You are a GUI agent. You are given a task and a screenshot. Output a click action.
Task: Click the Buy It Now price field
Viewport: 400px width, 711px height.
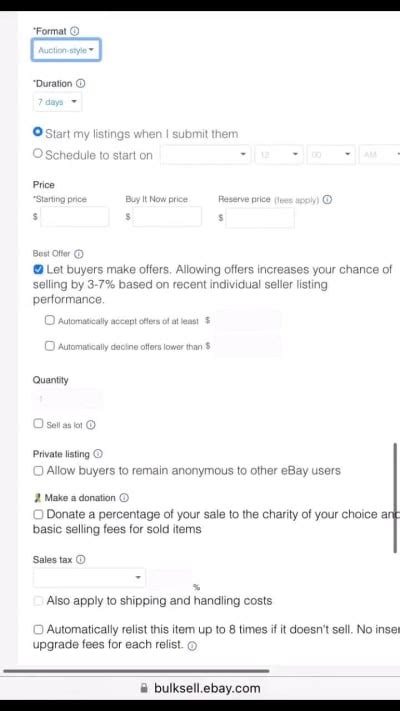(167, 217)
